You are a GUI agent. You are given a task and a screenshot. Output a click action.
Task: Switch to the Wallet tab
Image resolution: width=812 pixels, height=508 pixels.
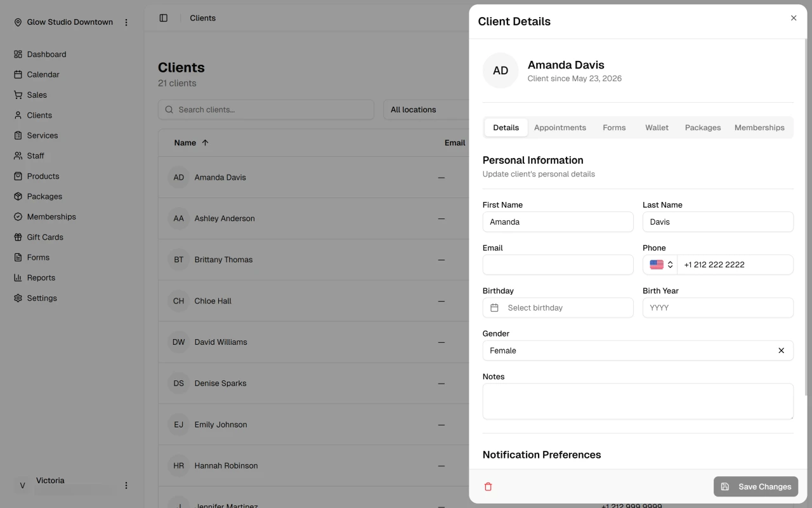pyautogui.click(x=657, y=128)
